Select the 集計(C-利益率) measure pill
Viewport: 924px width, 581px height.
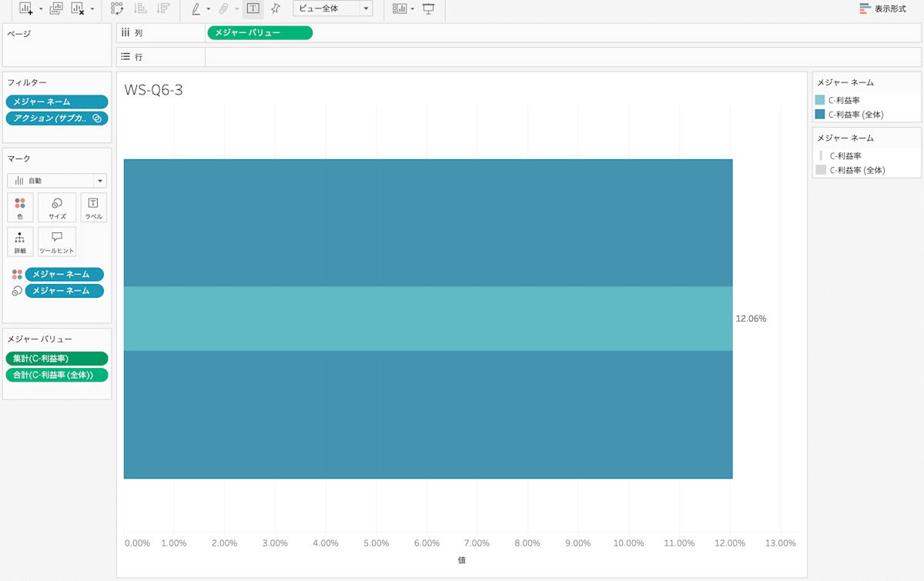tap(57, 359)
